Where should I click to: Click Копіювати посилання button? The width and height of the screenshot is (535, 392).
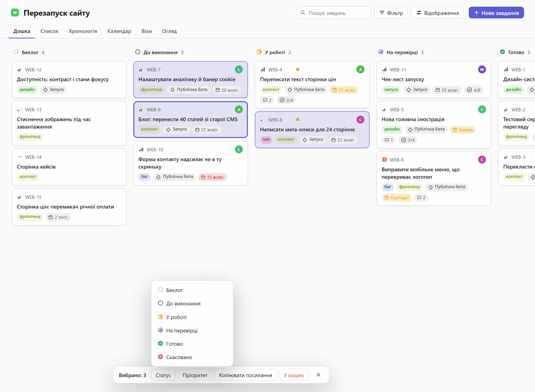245,375
